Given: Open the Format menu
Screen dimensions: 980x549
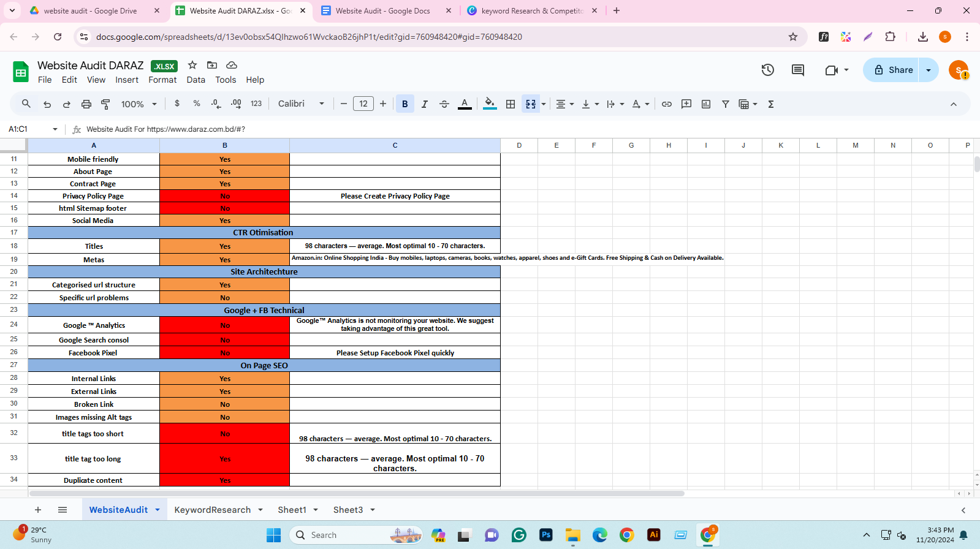Looking at the screenshot, I should coord(162,80).
